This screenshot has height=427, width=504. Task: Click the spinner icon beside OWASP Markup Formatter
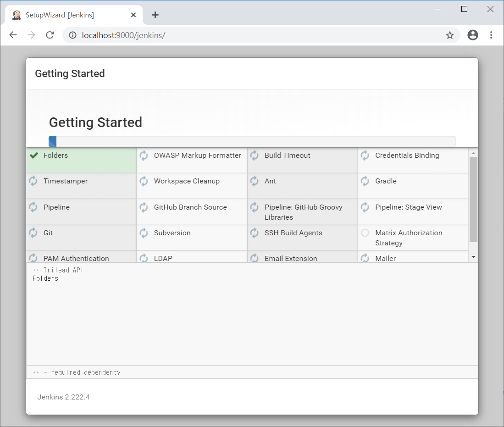coord(144,155)
